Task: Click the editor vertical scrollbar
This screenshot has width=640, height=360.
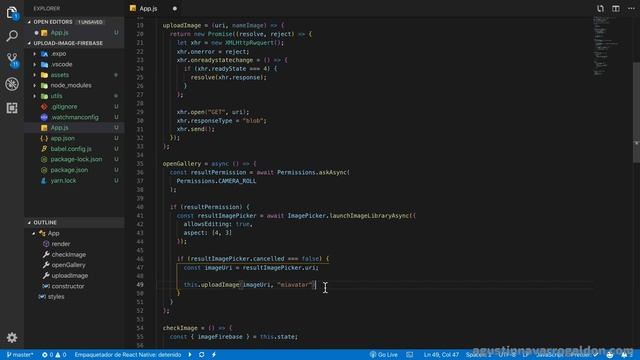Action: [636, 112]
